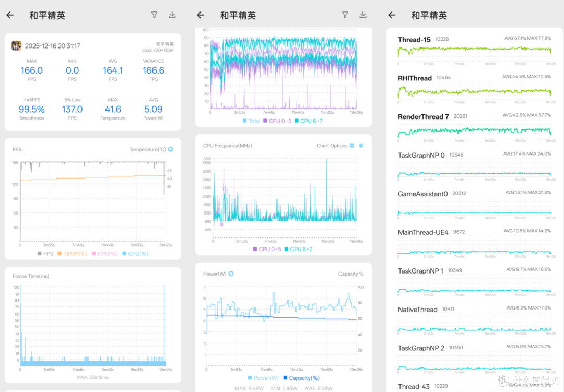Open the TaskGraphNP 0 row
Image resolution: width=564 pixels, height=392 pixels.
(x=474, y=166)
